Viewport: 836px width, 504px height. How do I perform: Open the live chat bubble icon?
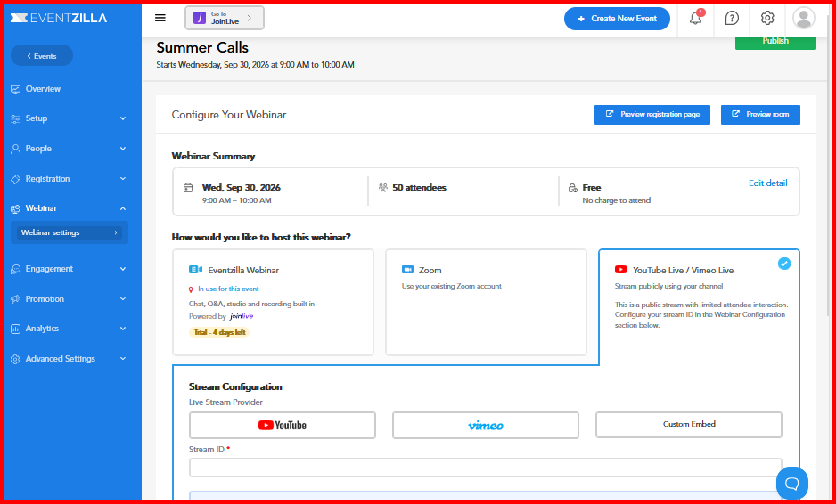(791, 483)
